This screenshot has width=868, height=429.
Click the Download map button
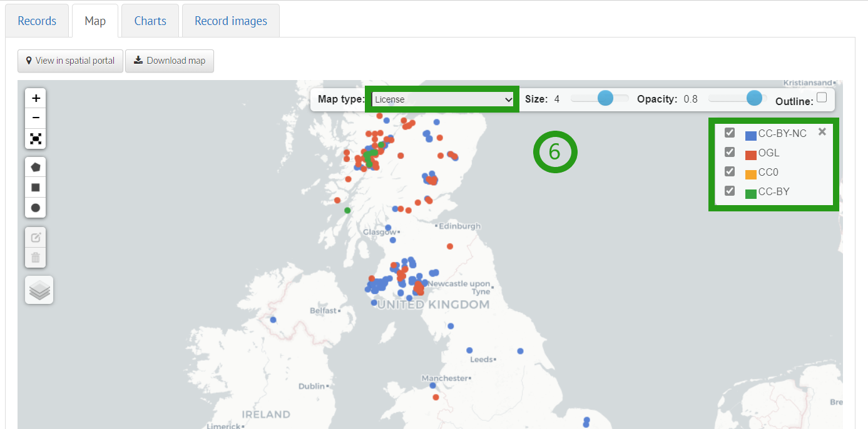170,61
